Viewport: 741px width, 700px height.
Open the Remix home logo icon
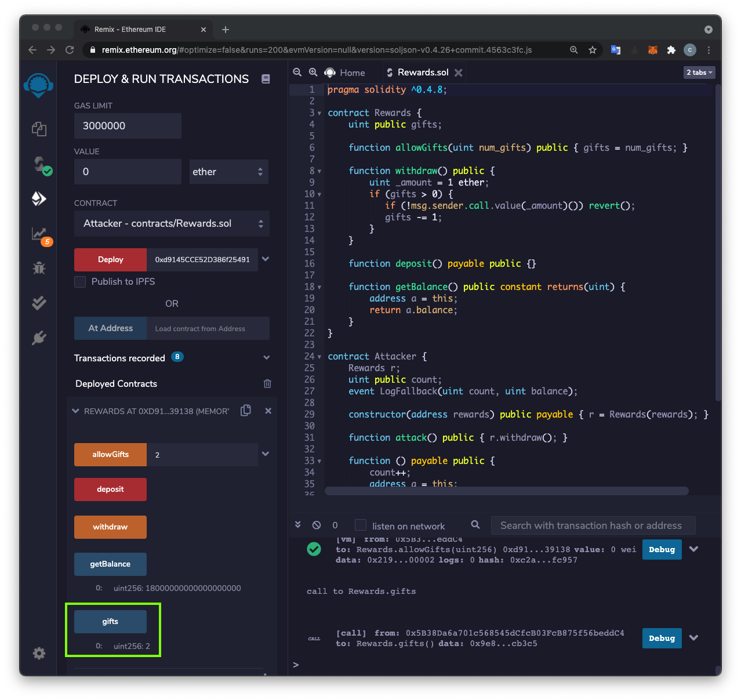tap(38, 85)
